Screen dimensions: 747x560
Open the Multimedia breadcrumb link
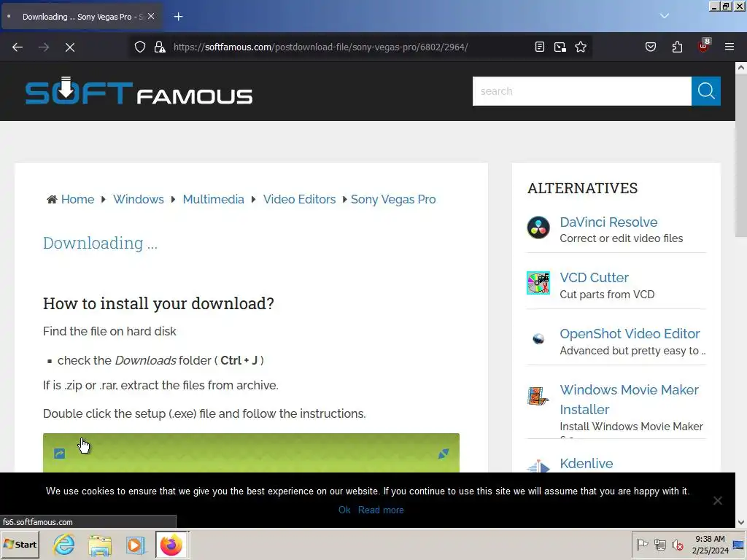point(214,199)
